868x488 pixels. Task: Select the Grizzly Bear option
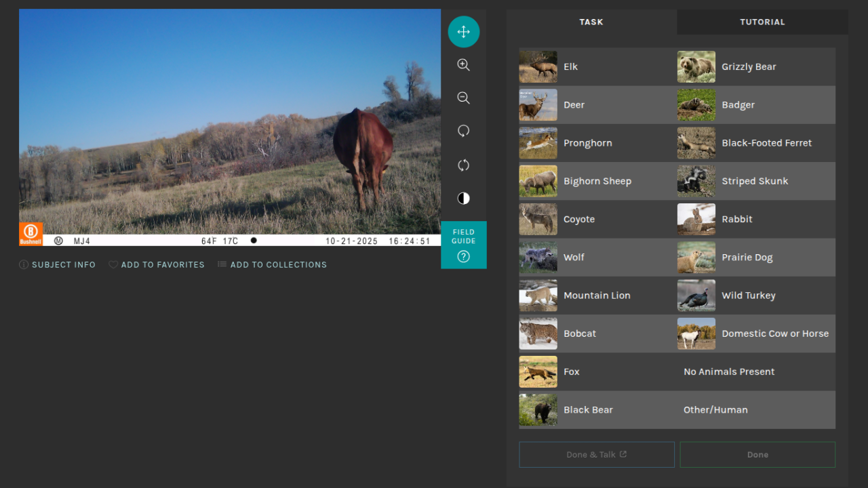[756, 66]
